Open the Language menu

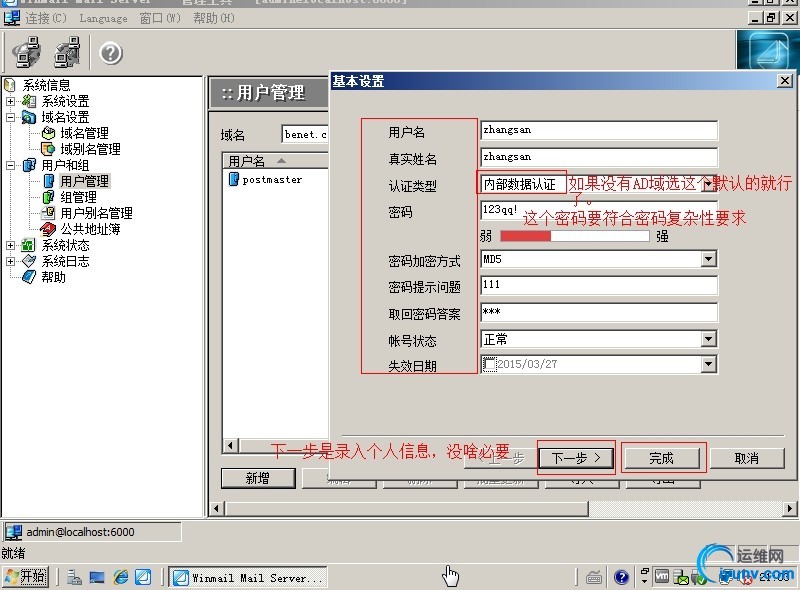103,18
